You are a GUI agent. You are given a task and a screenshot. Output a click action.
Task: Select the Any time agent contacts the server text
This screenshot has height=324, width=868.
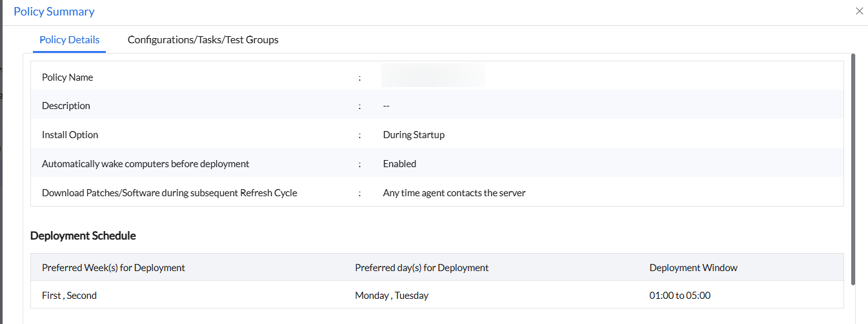pyautogui.click(x=454, y=193)
